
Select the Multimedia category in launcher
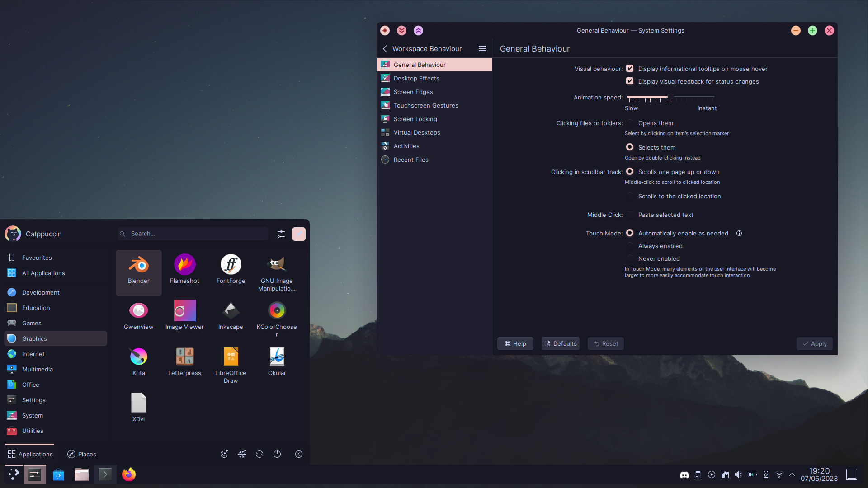tap(38, 369)
